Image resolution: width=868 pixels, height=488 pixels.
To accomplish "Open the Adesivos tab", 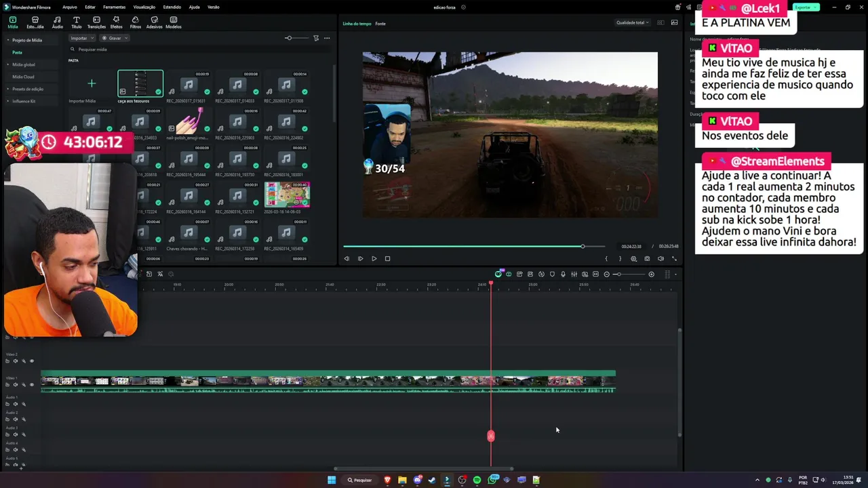I will click(x=154, y=22).
